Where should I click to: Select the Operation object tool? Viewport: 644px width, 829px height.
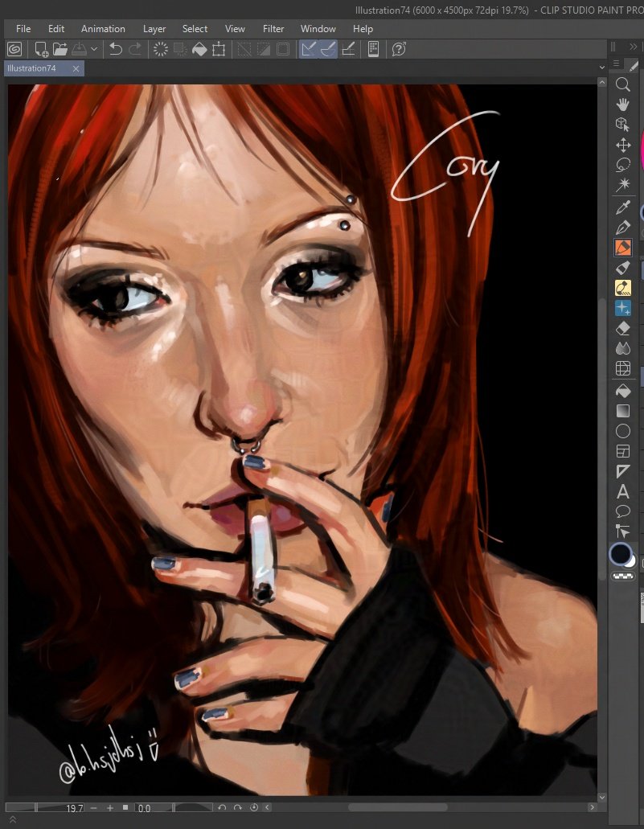point(623,125)
